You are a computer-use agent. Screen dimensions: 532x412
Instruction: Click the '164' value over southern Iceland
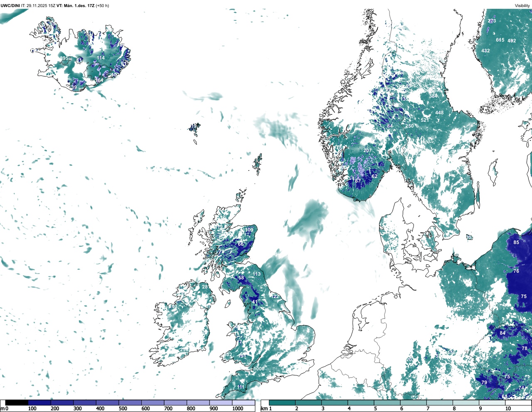point(99,80)
